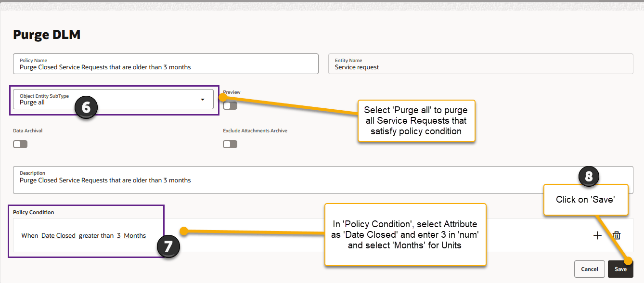Toggle Exclude Attachments Archive on

tap(230, 143)
